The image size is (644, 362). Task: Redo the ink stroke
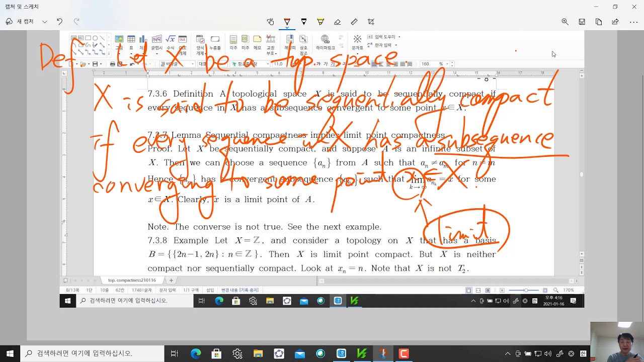click(76, 22)
